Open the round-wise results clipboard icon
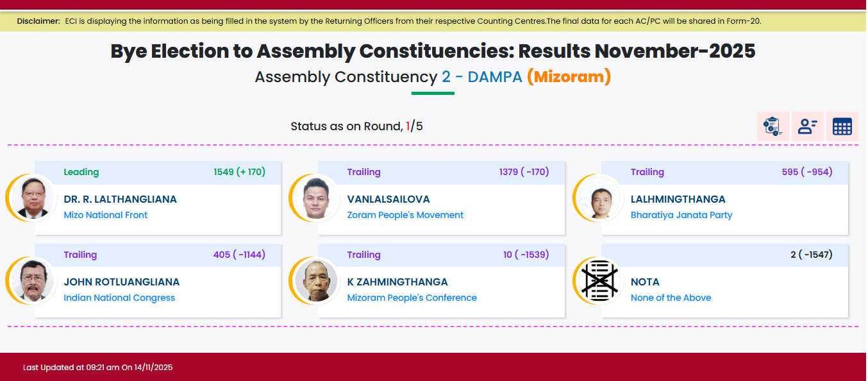Viewport: 868px width, 381px height. pos(772,126)
